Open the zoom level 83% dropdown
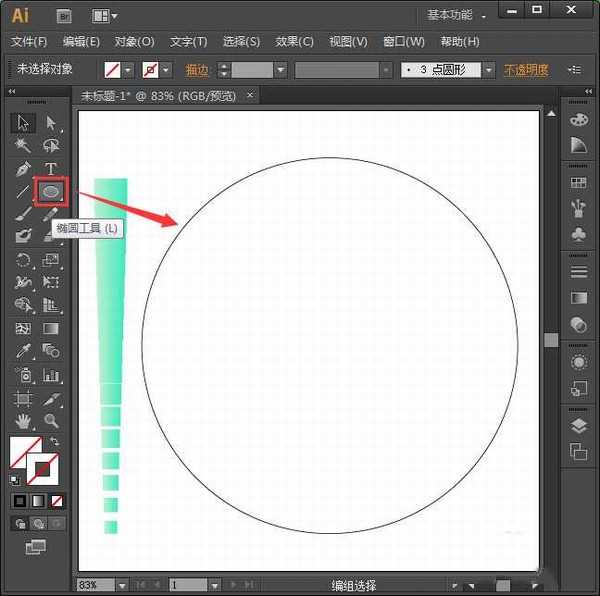Image resolution: width=600 pixels, height=596 pixels. tap(122, 585)
